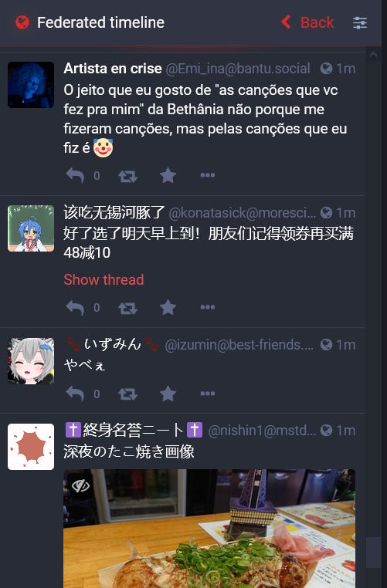The image size is (387, 588).
Task: Open the ellipsis menu on konatasick post
Action: click(x=208, y=307)
